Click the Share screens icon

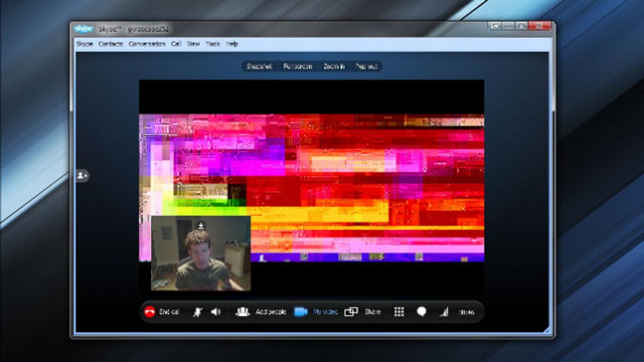click(351, 312)
